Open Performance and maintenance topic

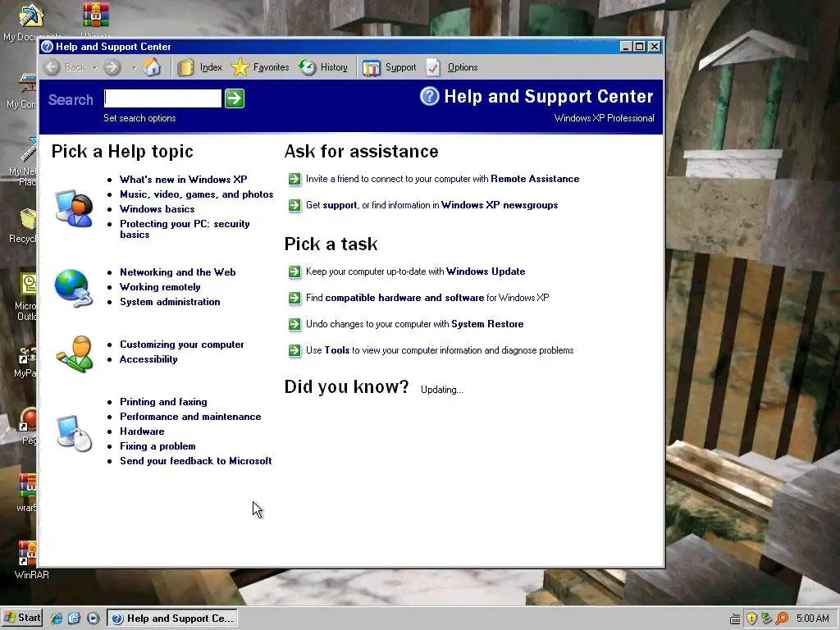pyautogui.click(x=190, y=416)
